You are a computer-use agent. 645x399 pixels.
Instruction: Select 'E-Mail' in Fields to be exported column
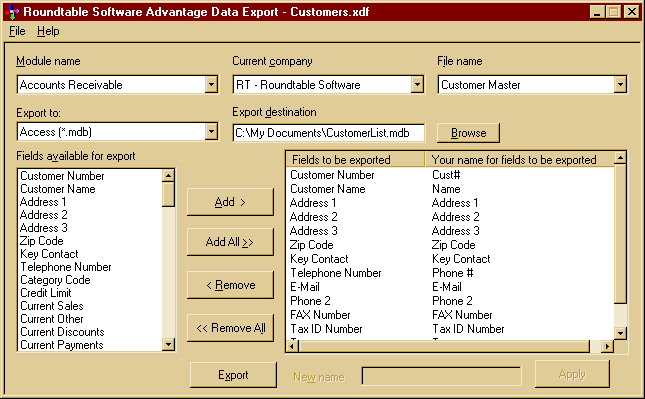point(305,287)
